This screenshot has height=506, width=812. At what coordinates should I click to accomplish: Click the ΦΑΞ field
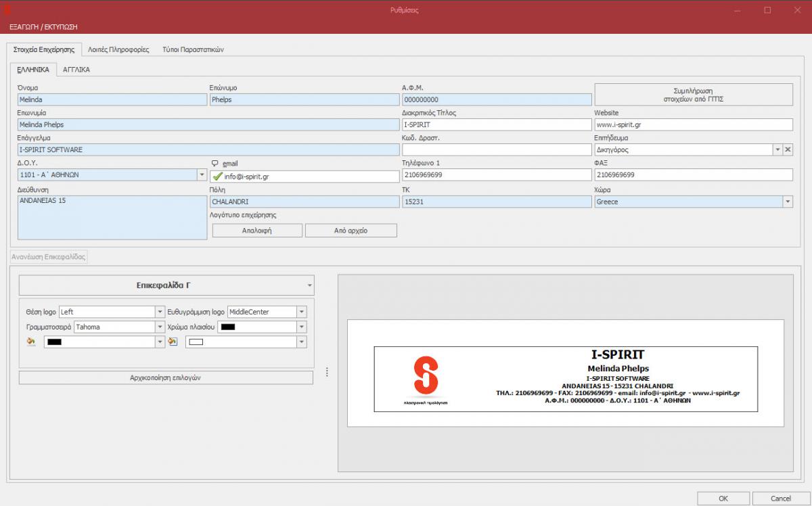click(694, 175)
